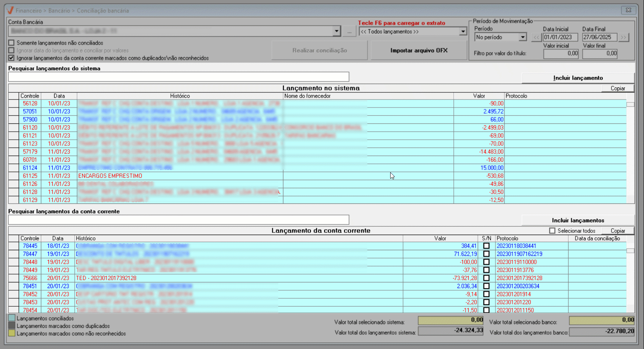This screenshot has width=644, height=349.
Task: Click duplicados legend gray color box
Action: (12, 326)
